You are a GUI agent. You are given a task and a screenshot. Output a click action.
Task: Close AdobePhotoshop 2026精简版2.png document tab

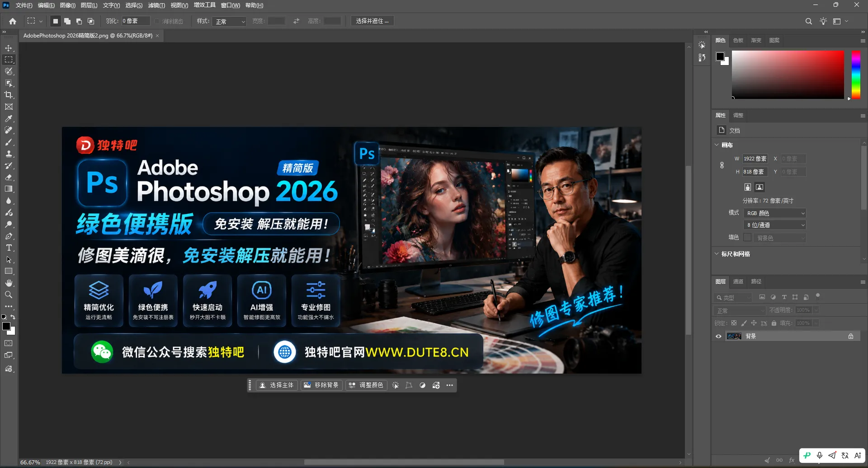click(157, 36)
